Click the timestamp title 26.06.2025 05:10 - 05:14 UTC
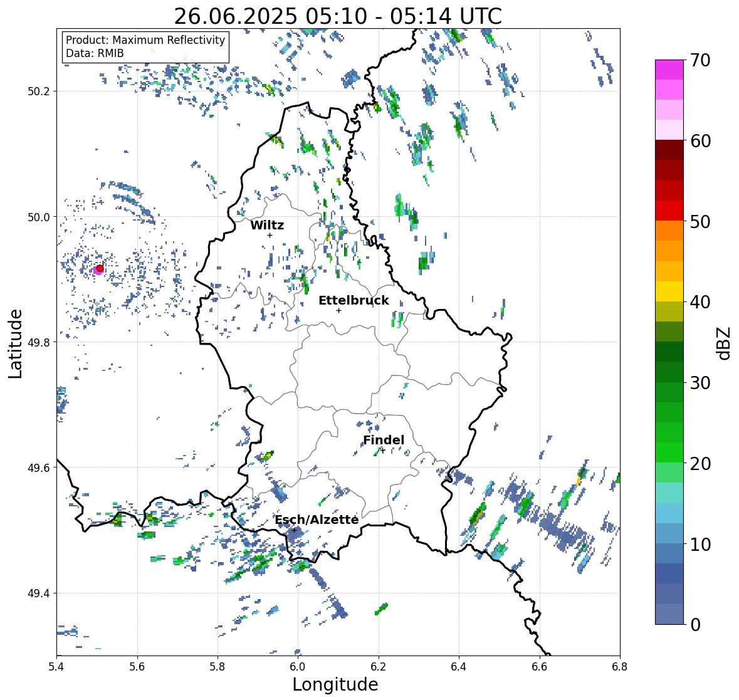Screen dimensions: 739x700 tap(338, 16)
